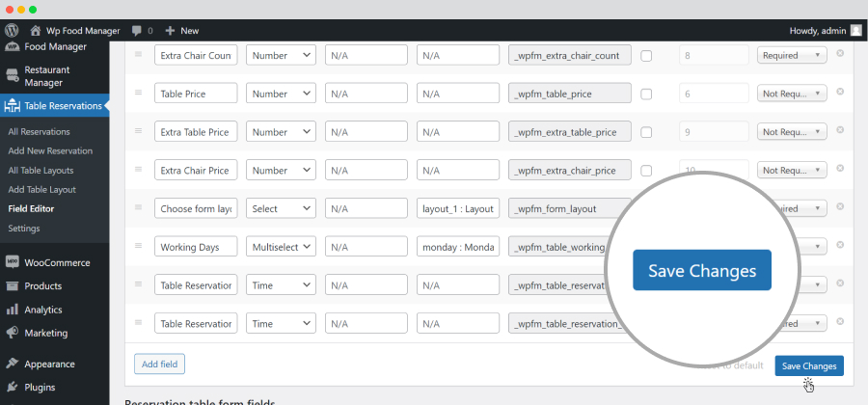Grab the drag handle of Extra Chair Count row

click(x=138, y=54)
